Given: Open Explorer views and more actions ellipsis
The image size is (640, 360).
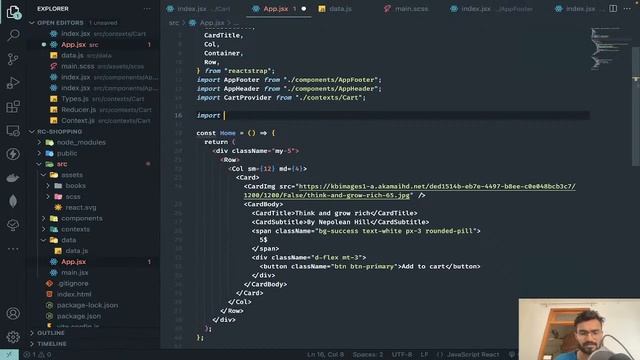Looking at the screenshot, I should pyautogui.click(x=147, y=9).
